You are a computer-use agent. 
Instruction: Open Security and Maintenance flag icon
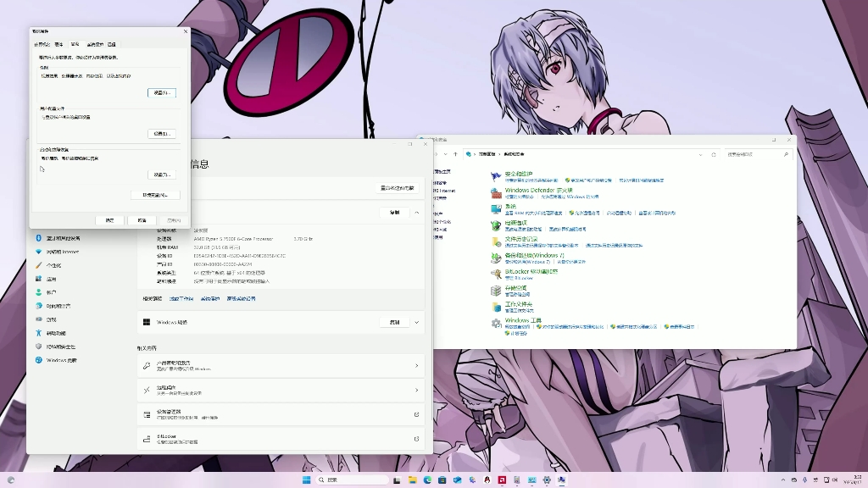click(x=496, y=176)
